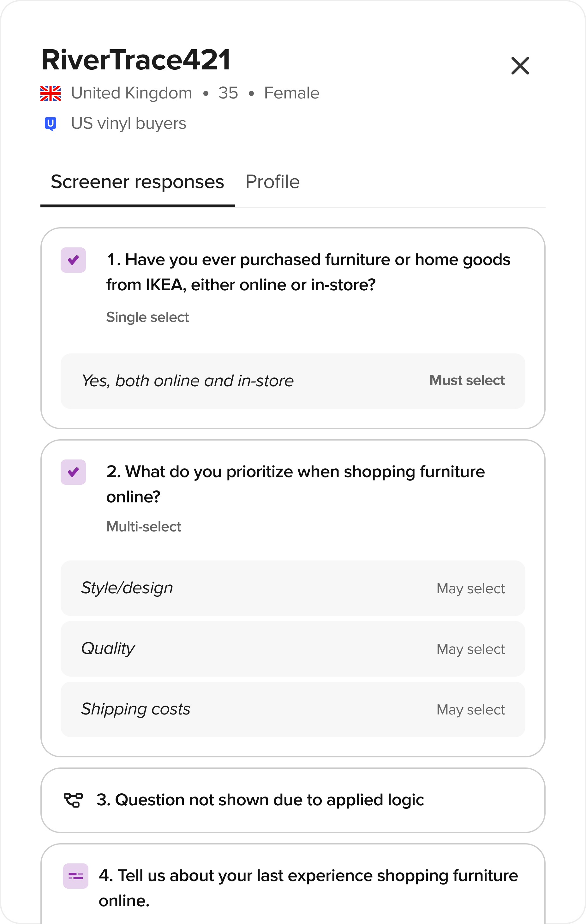Select the 'Yes, both online and in-store' answer
The width and height of the screenshot is (586, 924).
click(x=188, y=381)
